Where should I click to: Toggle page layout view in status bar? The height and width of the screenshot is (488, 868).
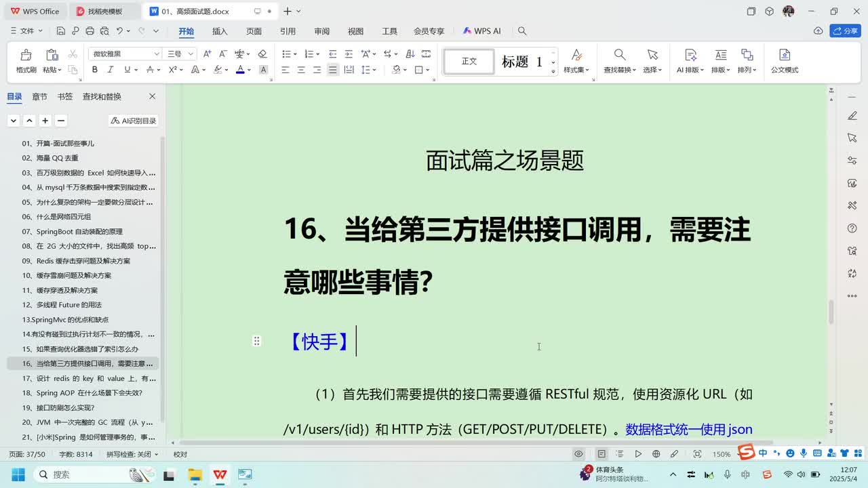pyautogui.click(x=601, y=454)
